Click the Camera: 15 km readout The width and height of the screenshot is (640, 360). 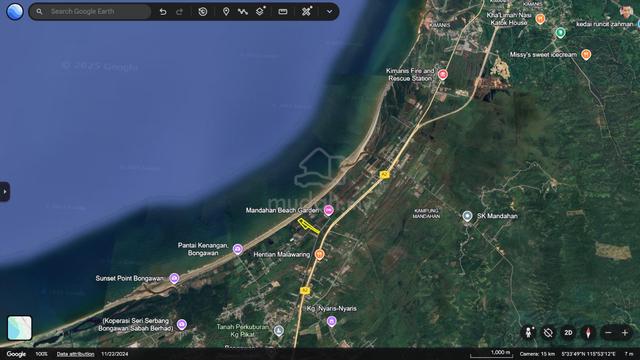(x=537, y=354)
